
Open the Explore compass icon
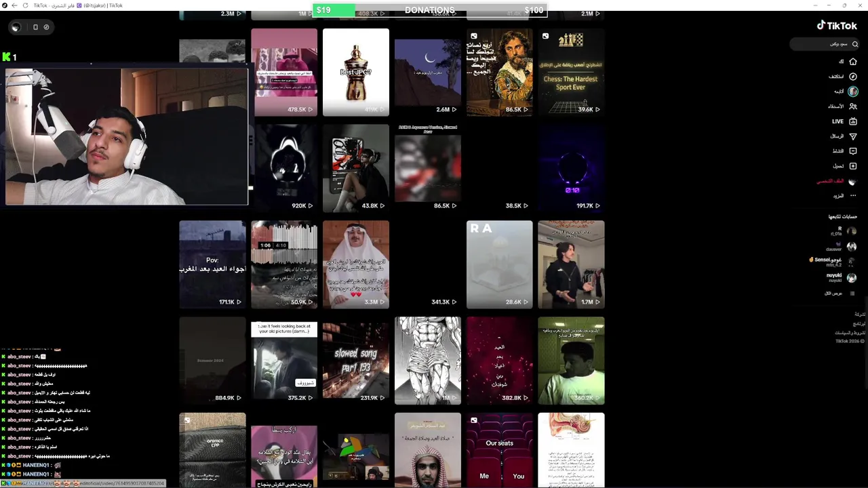(x=853, y=77)
